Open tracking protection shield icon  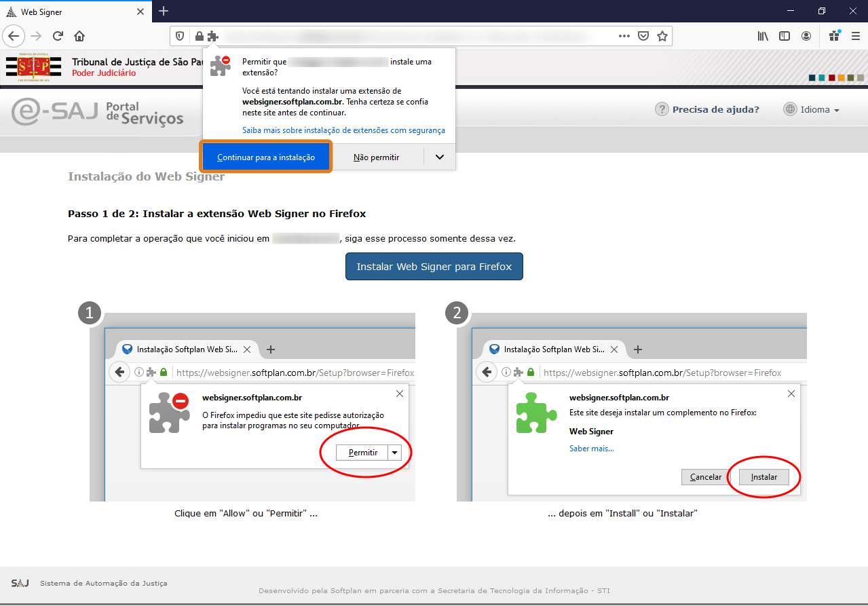pyautogui.click(x=180, y=36)
